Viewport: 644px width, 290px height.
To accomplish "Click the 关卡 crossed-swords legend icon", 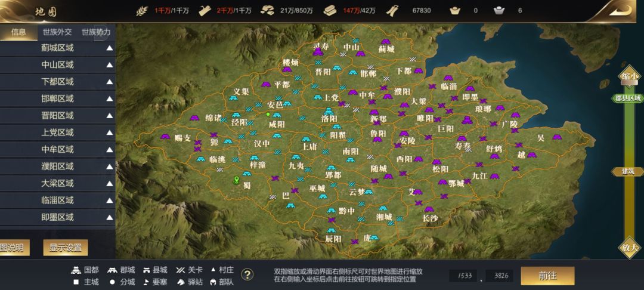I will [180, 270].
